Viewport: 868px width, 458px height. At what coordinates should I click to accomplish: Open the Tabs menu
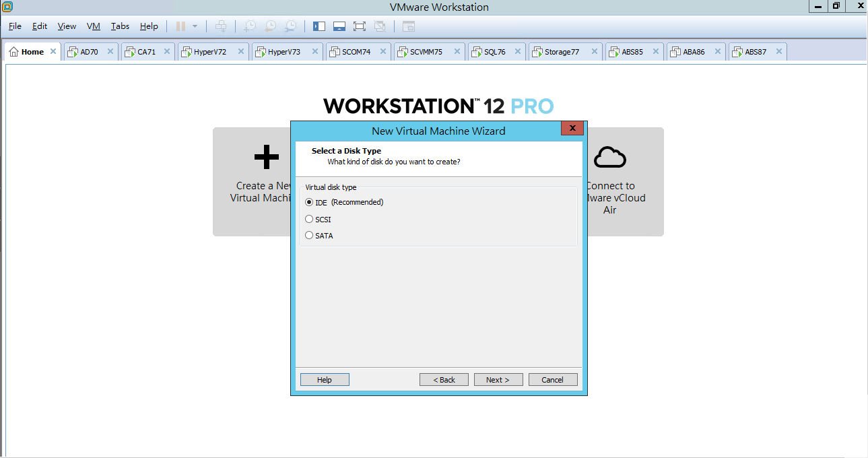pos(120,26)
